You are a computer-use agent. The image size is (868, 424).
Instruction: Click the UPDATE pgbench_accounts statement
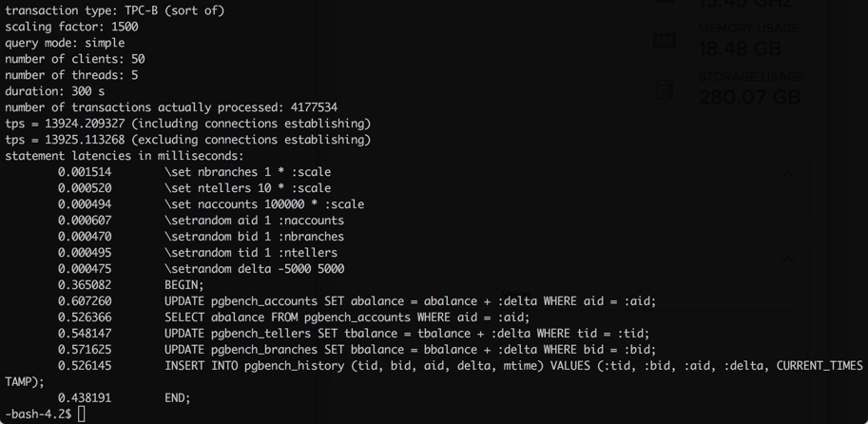point(410,301)
